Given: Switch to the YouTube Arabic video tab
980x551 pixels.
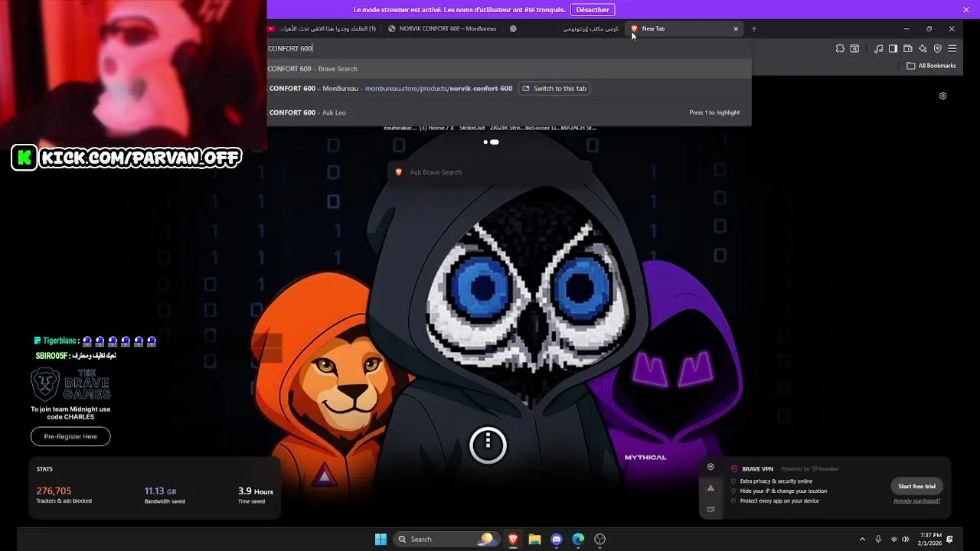Looking at the screenshot, I should [322, 28].
